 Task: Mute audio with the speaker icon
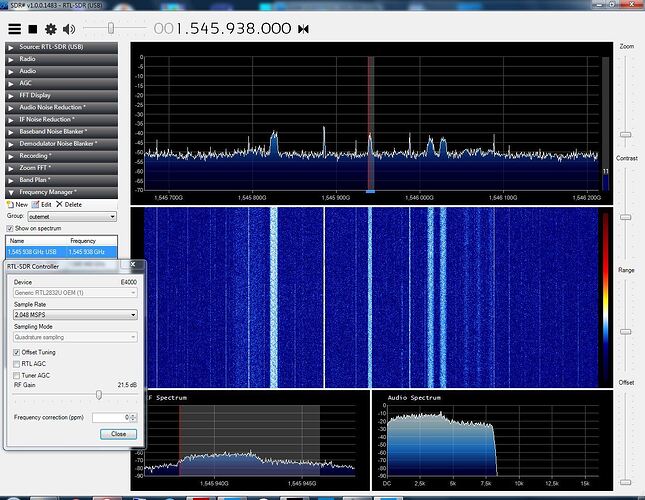(69, 29)
